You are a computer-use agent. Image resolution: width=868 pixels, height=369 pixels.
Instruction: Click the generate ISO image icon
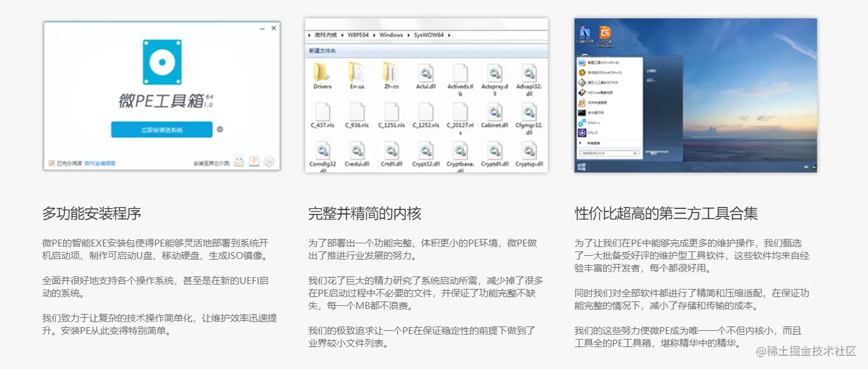point(269,161)
